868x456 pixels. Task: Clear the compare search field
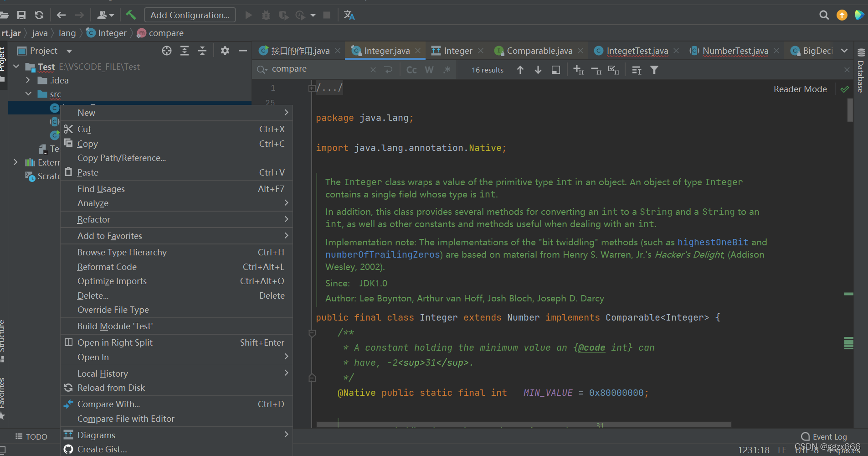pyautogui.click(x=373, y=70)
